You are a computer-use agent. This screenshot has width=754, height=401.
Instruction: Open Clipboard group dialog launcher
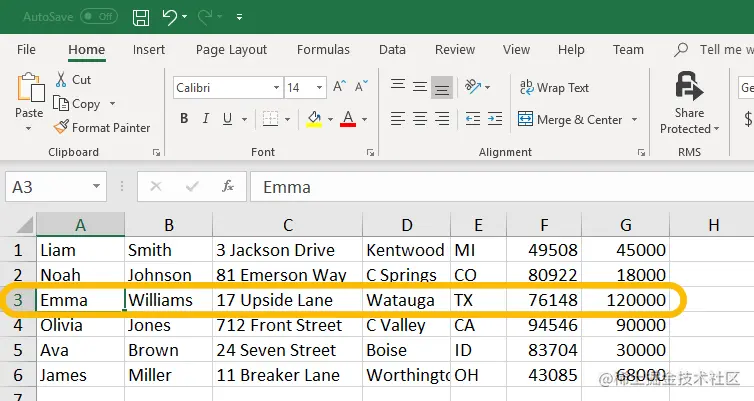[156, 152]
